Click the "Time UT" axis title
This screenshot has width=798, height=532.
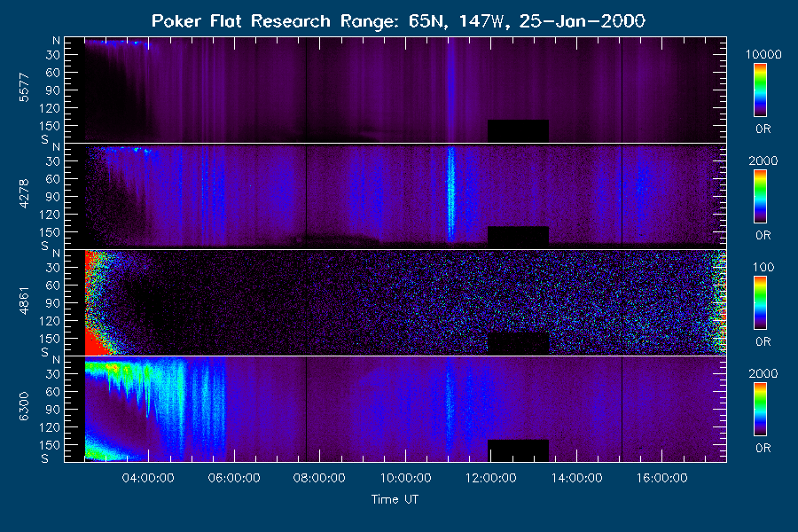pos(395,499)
